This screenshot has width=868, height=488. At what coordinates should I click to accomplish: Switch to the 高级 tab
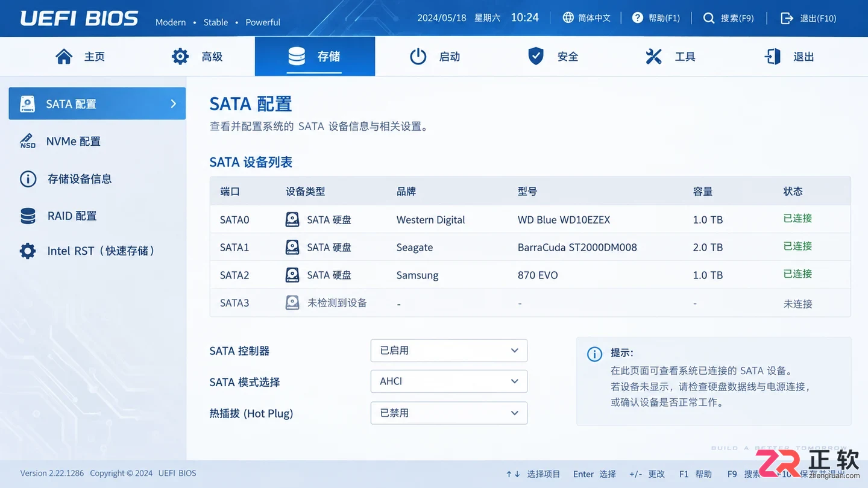(x=197, y=57)
